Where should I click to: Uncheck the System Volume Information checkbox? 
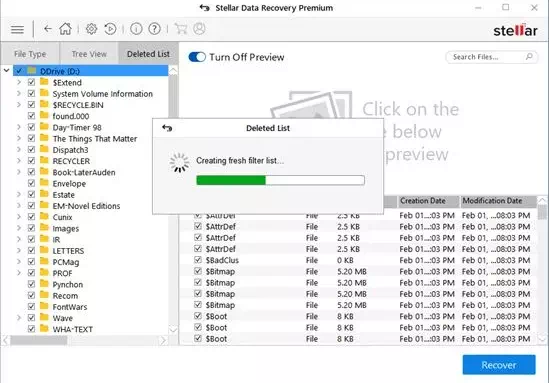coord(31,93)
